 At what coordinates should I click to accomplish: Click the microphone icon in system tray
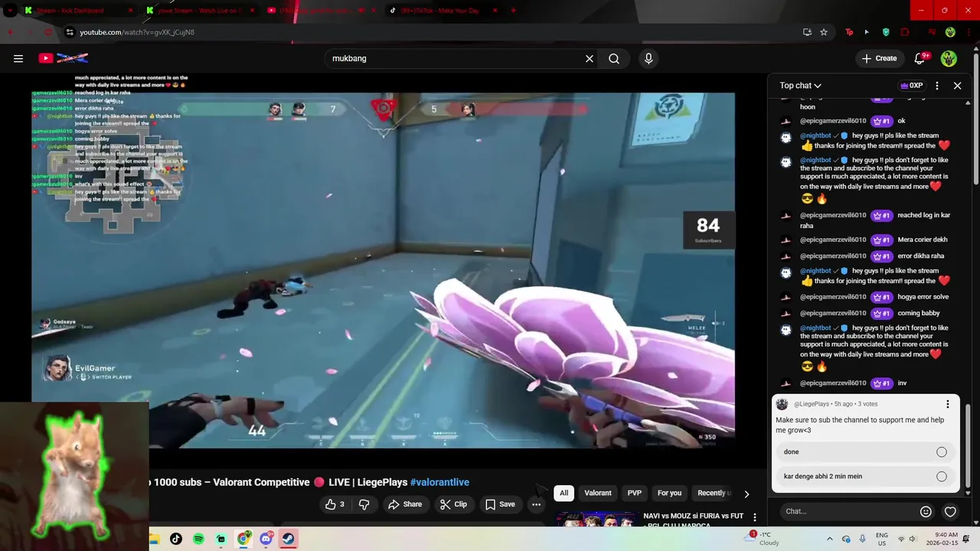863,539
